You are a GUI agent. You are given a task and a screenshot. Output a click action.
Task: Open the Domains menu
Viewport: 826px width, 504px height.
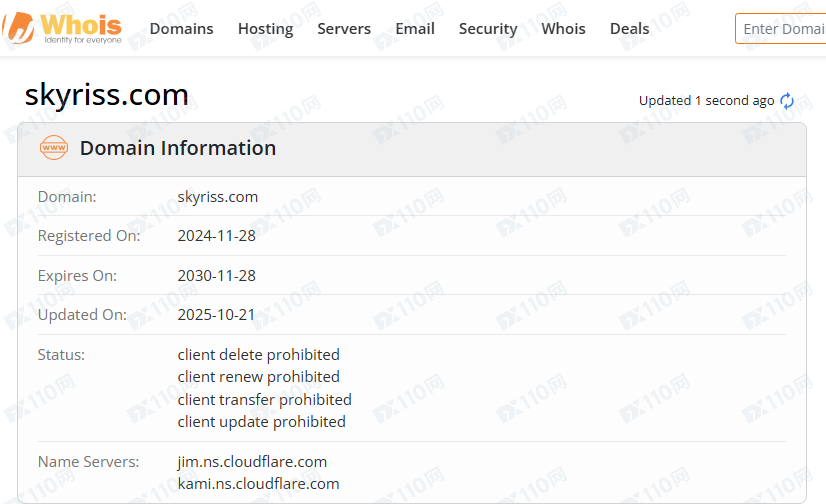coord(181,29)
